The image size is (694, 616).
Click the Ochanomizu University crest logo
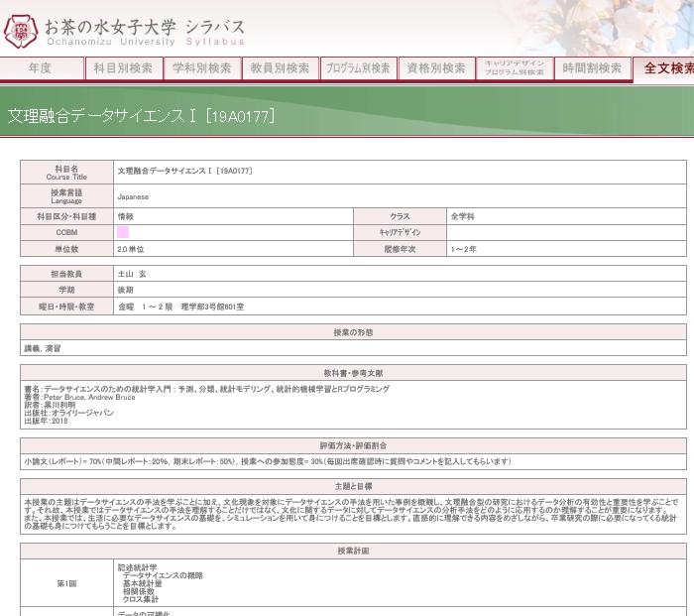(x=21, y=31)
